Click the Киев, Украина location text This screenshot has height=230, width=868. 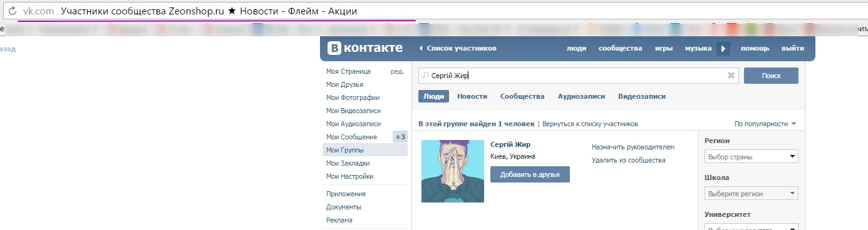pyautogui.click(x=513, y=156)
